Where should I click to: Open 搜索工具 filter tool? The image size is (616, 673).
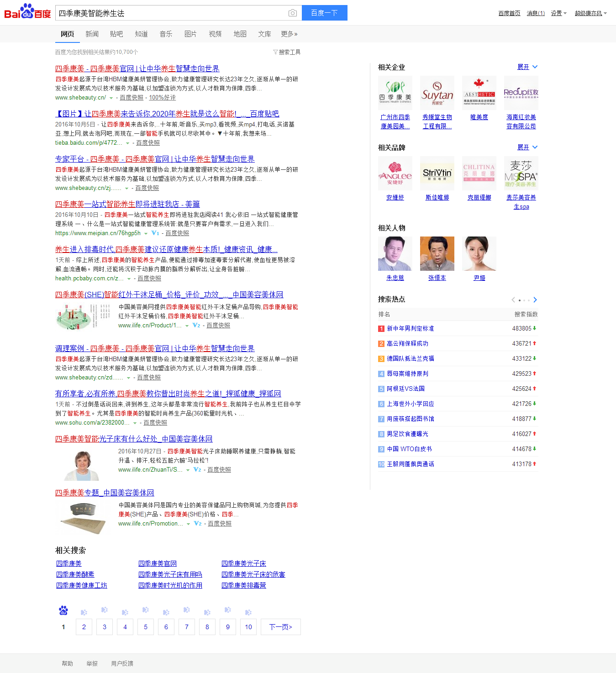click(287, 52)
